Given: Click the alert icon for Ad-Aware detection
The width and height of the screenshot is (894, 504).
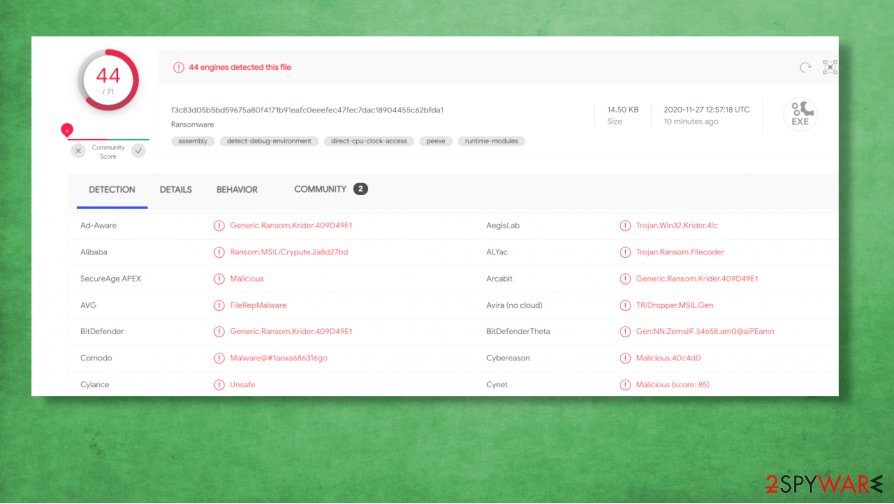Looking at the screenshot, I should pyautogui.click(x=219, y=226).
